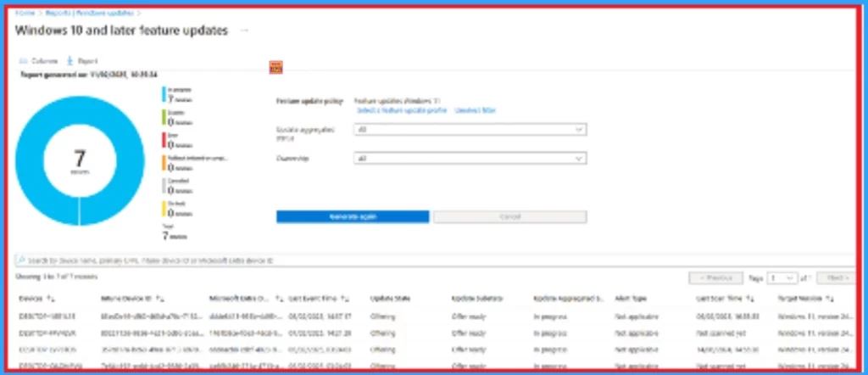868x375 pixels.
Task: Click the Update Substate column header
Action: pos(476,299)
